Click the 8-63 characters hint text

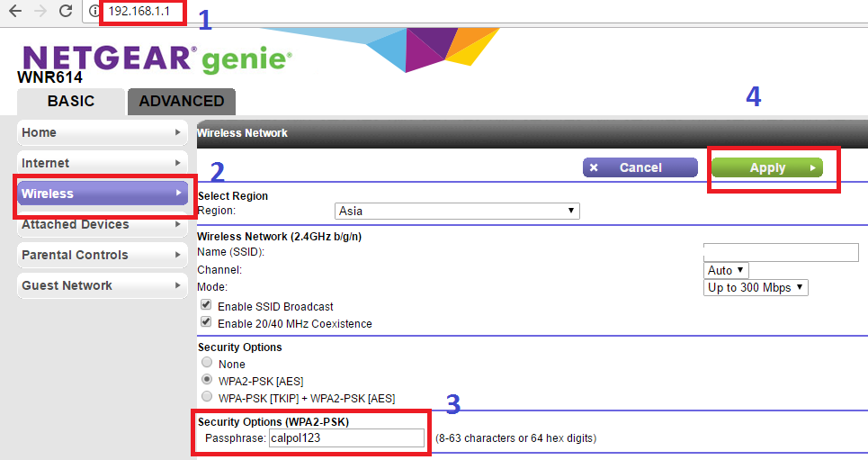point(516,438)
